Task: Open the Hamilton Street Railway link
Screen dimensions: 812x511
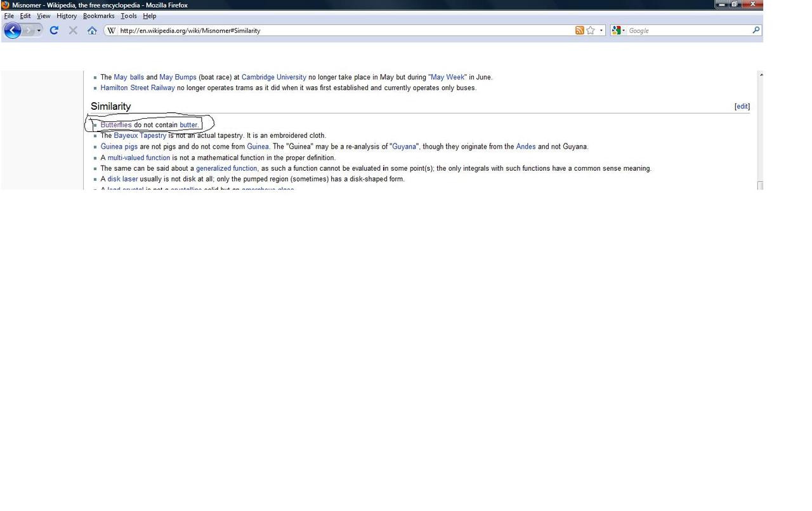Action: pos(138,88)
